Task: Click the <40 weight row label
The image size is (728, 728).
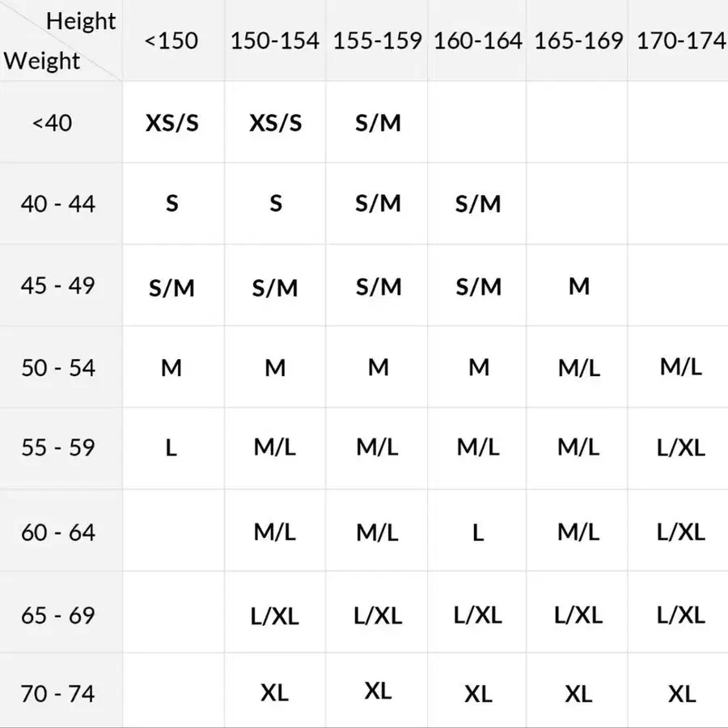Action: click(53, 124)
